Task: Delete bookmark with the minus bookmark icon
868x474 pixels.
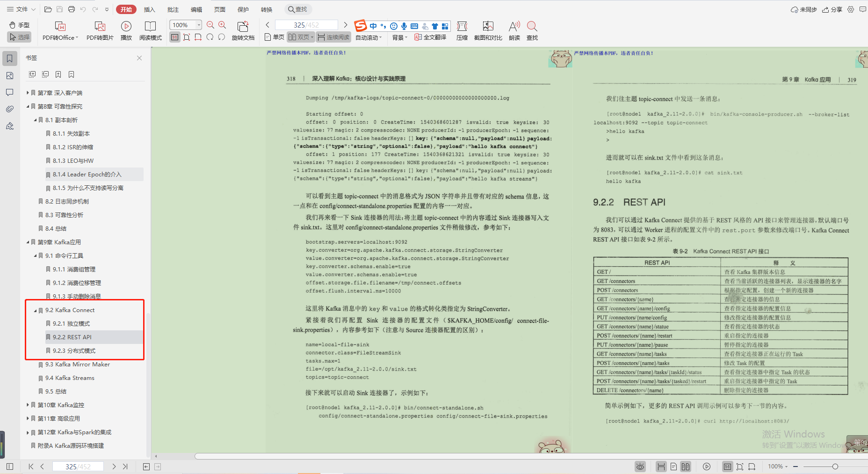Action: [x=72, y=74]
